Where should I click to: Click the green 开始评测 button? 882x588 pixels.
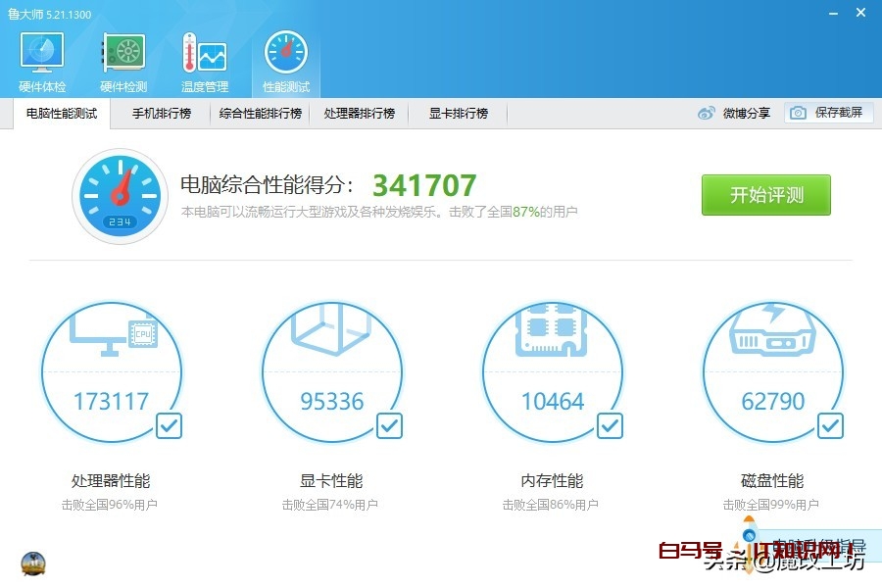765,195
